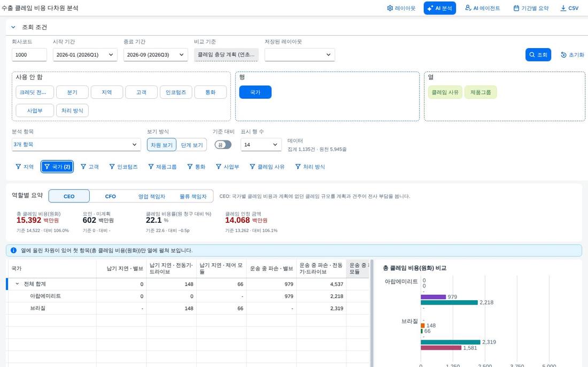Select the 통화 unused dimension chip
This screenshot has height=367, width=588.
tap(211, 92)
